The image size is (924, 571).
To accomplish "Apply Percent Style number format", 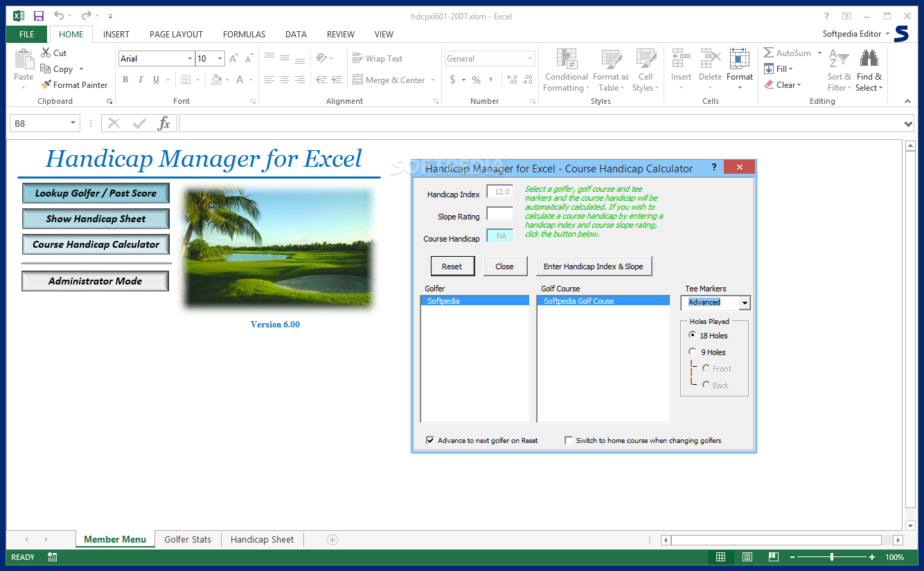I will (476, 80).
